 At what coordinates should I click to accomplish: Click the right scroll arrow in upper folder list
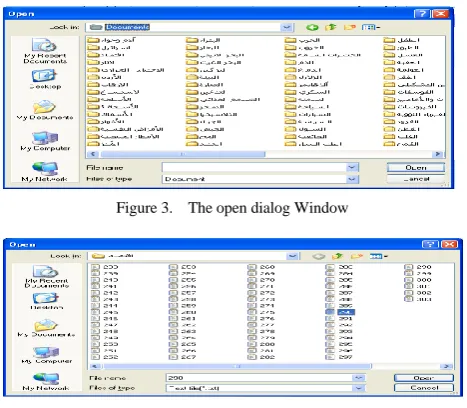[x=438, y=154]
